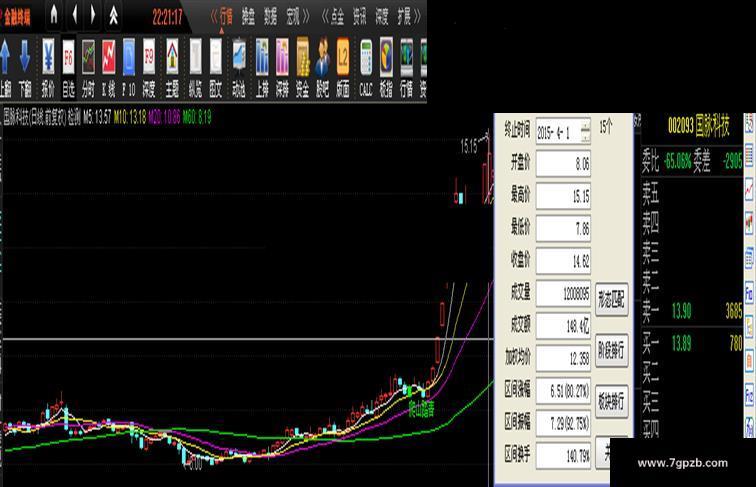The width and height of the screenshot is (756, 487).
Task: Switch to the 分时 intraday chart icon
Action: click(88, 57)
